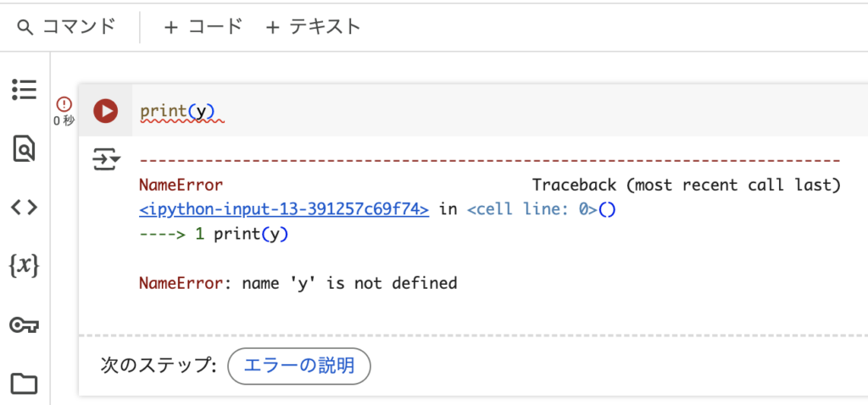Image resolution: width=868 pixels, height=405 pixels.
Task: Open the find and replace panel
Action: [x=25, y=148]
